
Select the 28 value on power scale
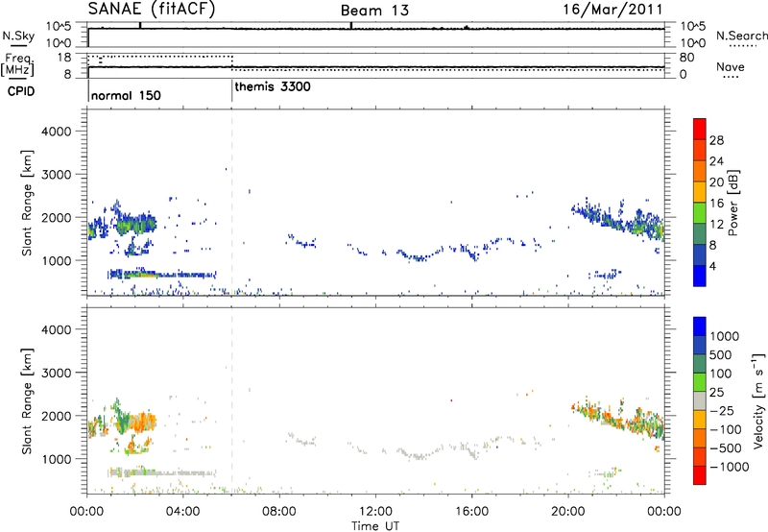(716, 140)
